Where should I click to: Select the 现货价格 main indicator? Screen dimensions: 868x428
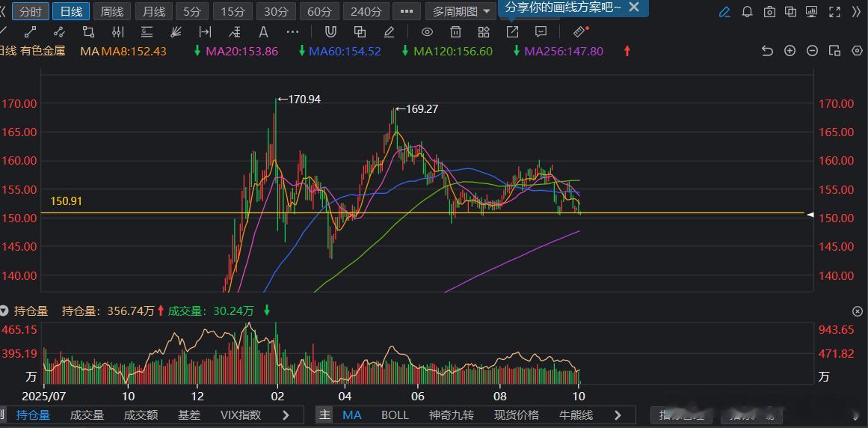coord(517,415)
